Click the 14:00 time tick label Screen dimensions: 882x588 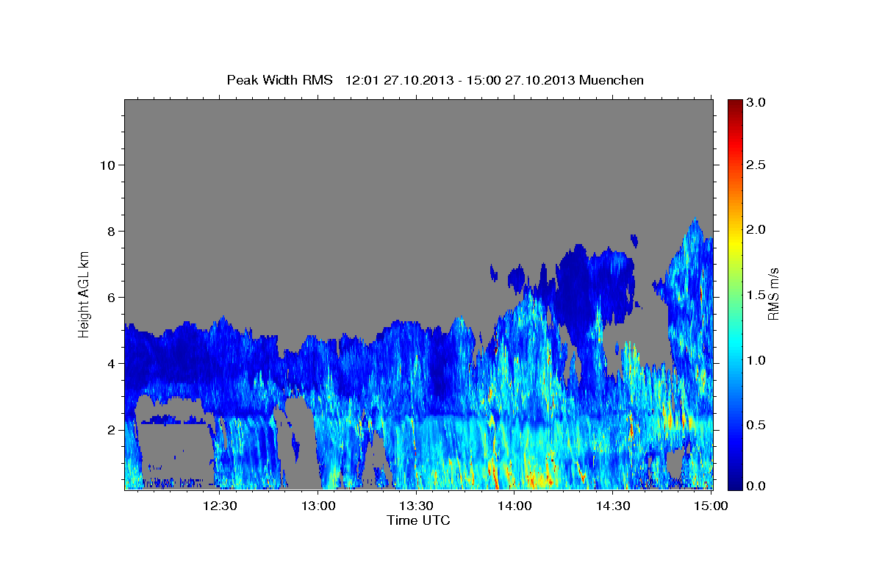click(x=515, y=506)
